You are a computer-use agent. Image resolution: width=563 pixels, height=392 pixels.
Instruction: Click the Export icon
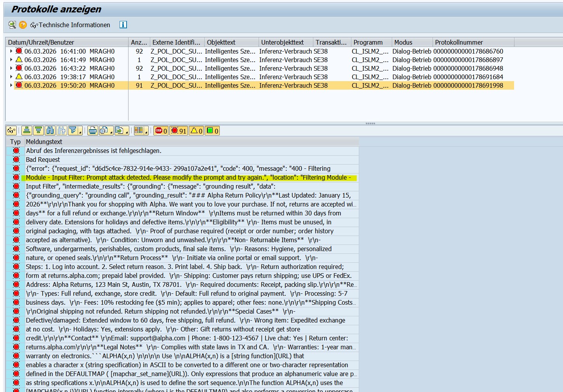point(119,131)
